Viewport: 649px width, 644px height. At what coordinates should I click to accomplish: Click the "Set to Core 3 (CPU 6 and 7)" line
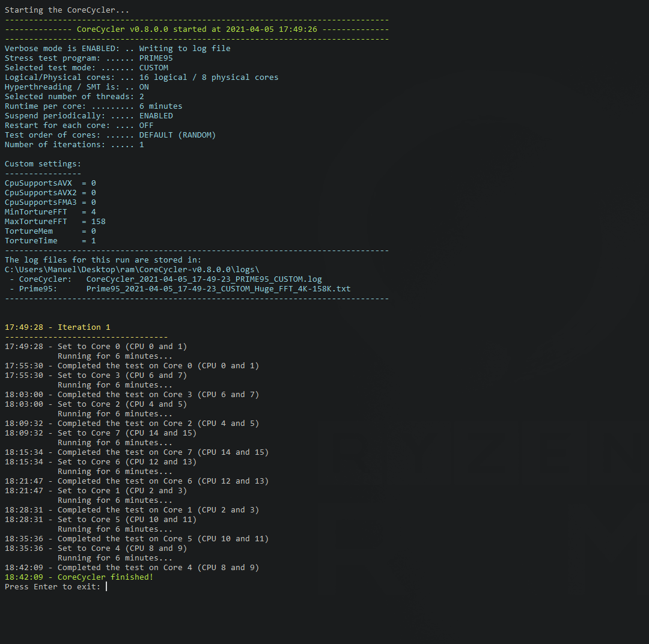[x=96, y=375]
